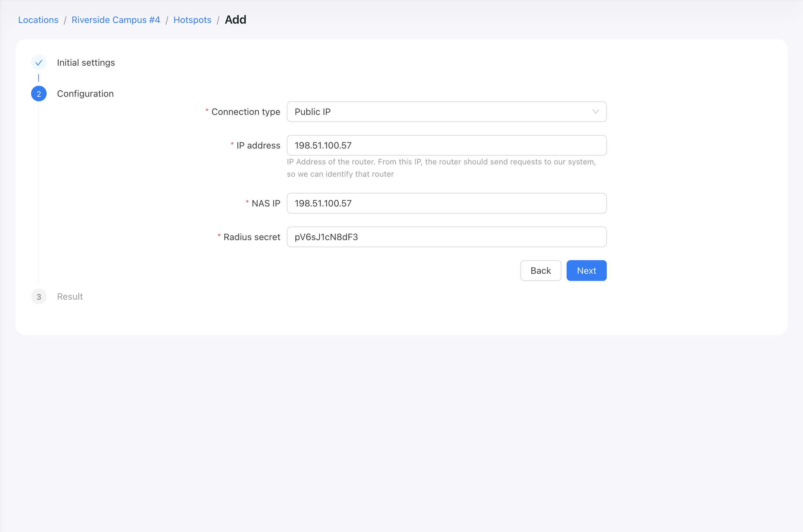Go to Riverside Campus #4 breadcrumb

[x=116, y=20]
